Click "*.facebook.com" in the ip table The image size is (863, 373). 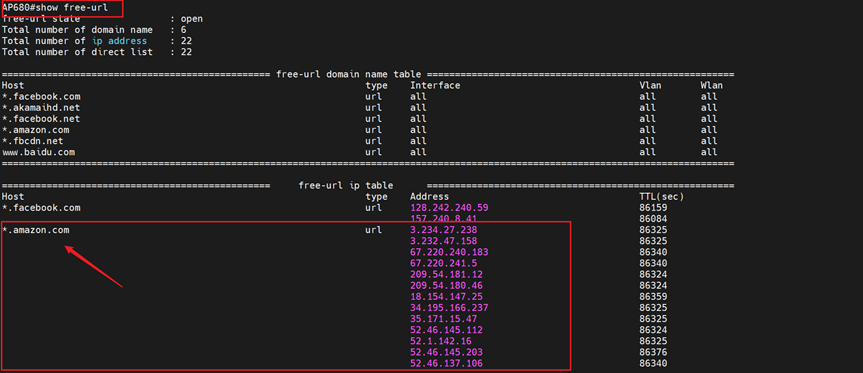(41, 207)
